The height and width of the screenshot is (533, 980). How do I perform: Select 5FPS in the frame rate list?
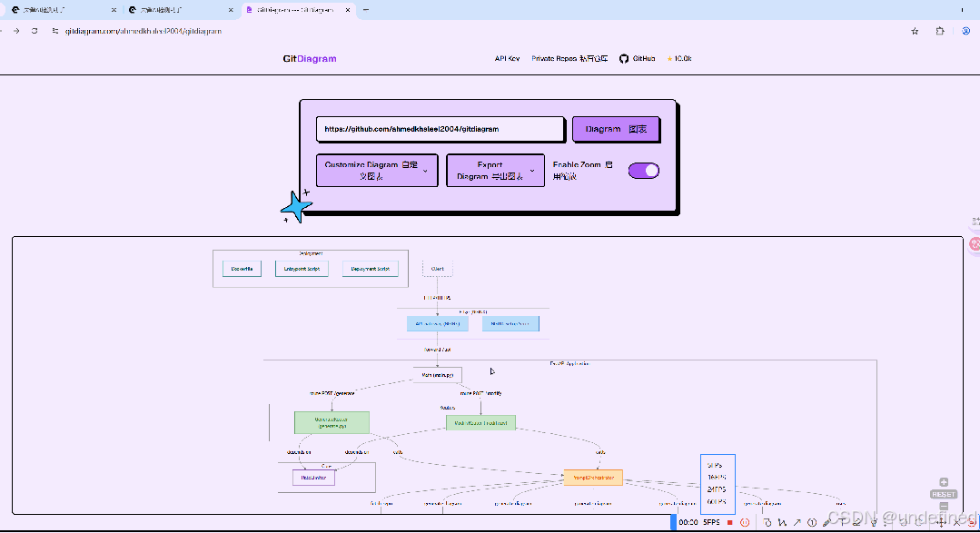click(x=715, y=466)
